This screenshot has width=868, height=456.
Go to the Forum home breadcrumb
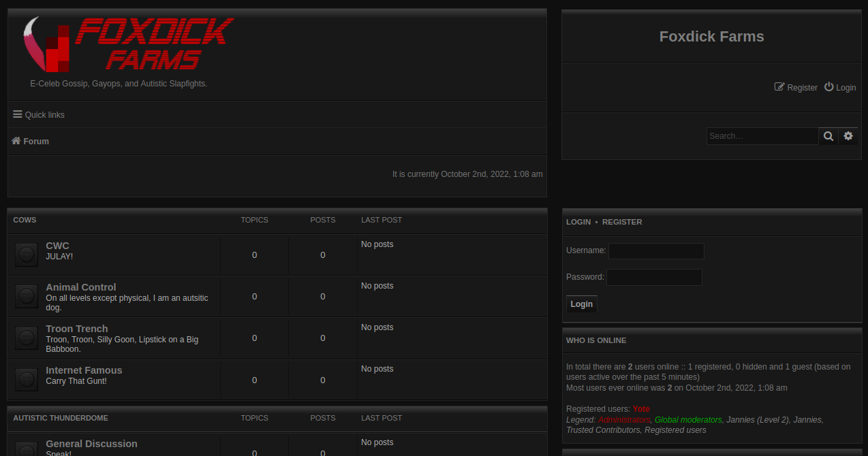[31, 141]
